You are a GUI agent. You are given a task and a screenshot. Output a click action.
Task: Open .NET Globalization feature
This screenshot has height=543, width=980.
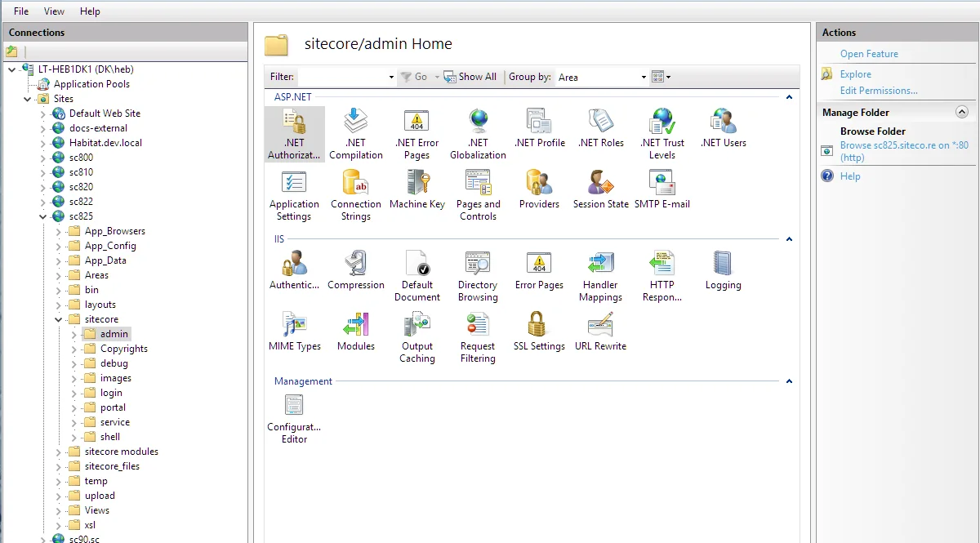pyautogui.click(x=478, y=134)
